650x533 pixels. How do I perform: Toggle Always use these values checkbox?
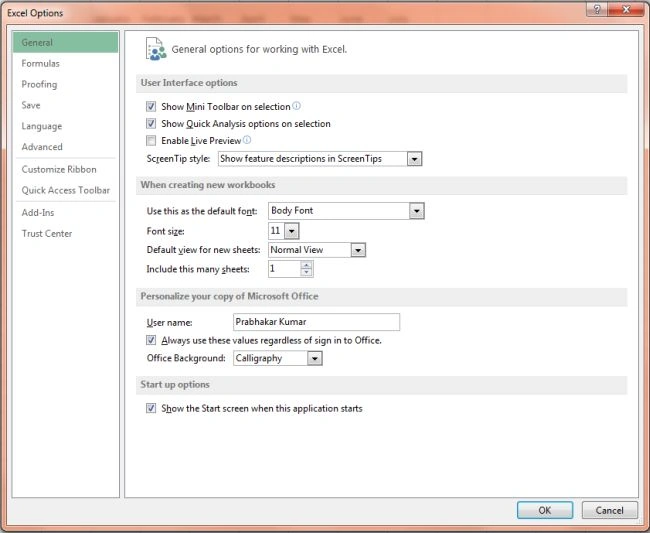151,340
